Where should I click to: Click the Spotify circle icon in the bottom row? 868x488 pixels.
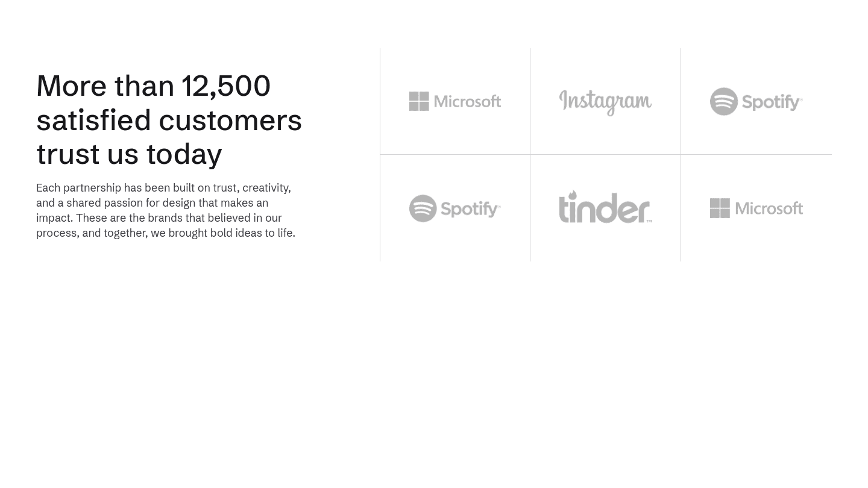pos(423,208)
